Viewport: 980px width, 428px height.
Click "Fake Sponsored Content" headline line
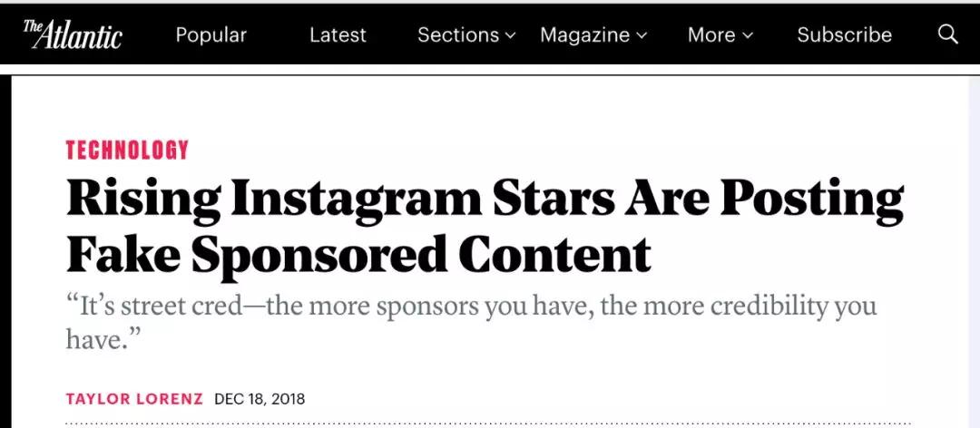[358, 252]
